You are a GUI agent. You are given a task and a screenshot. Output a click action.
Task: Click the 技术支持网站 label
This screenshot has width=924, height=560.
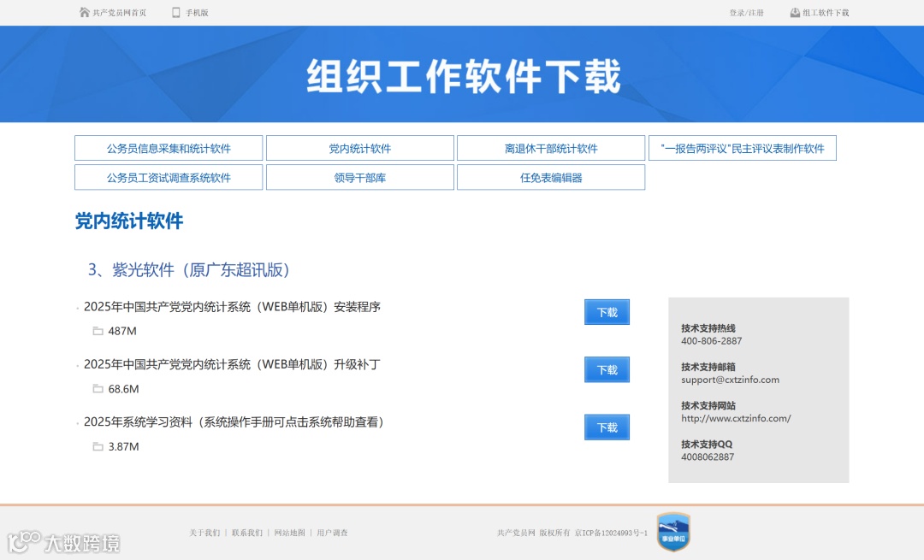[x=708, y=406]
